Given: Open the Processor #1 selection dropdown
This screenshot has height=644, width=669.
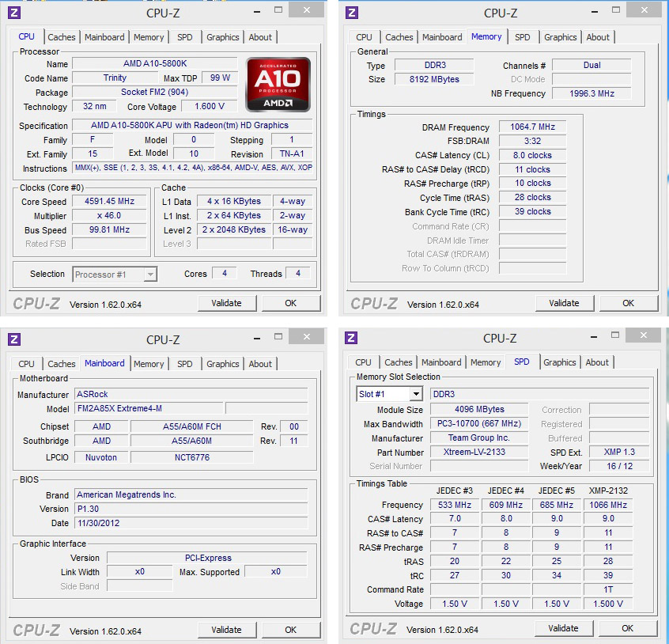Looking at the screenshot, I should coord(115,275).
